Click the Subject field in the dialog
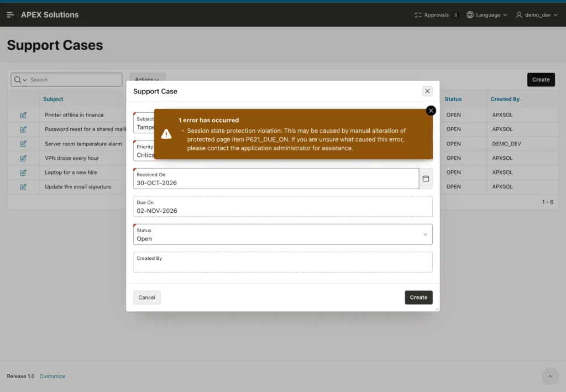 tap(144, 123)
